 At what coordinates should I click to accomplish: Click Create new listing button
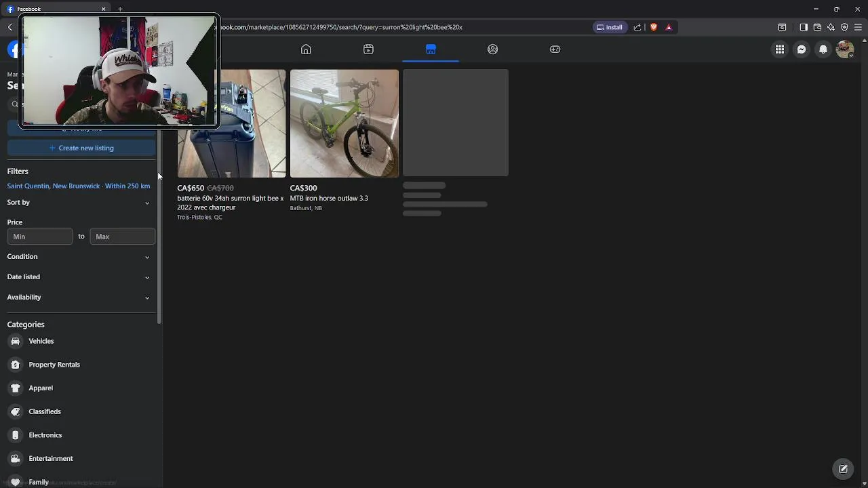(81, 148)
